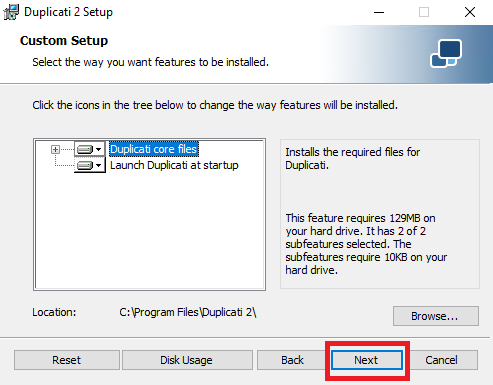Click the Launch Duplicati at startup drive icon
493x385 pixels.
coord(84,165)
